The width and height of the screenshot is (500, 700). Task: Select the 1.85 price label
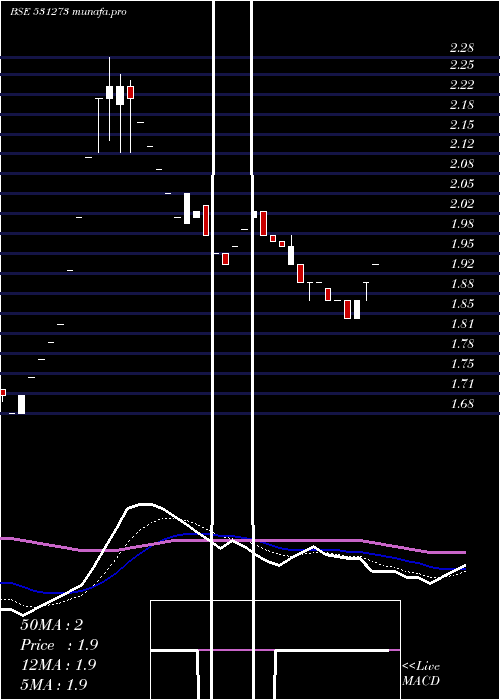tap(462, 304)
